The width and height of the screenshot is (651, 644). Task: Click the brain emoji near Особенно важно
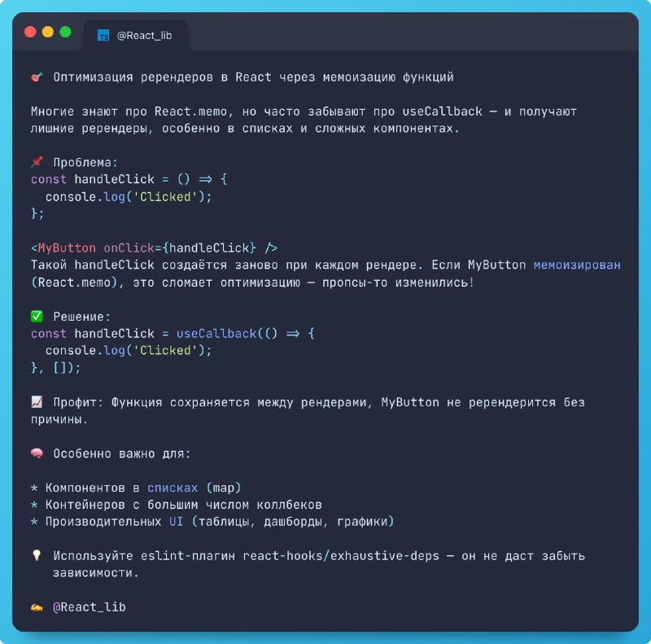tap(37, 453)
